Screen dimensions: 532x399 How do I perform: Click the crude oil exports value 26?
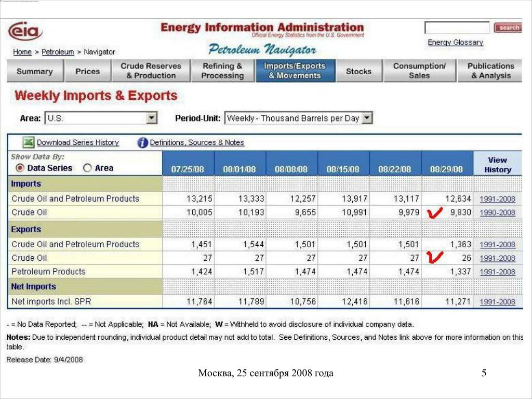[467, 258]
